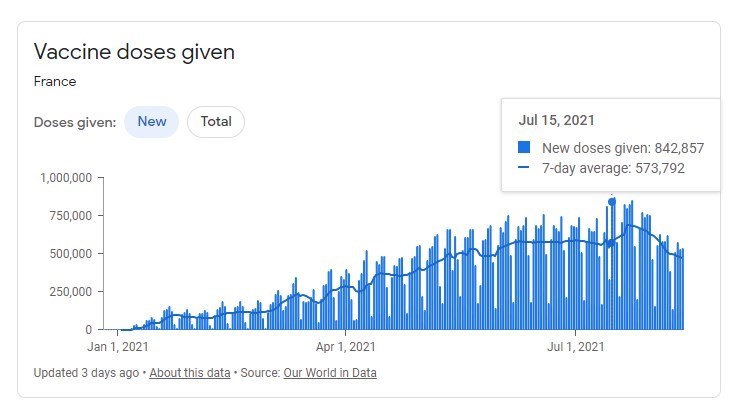
Task: Click the Jul 1, 2021 axis label
Action: pos(576,348)
